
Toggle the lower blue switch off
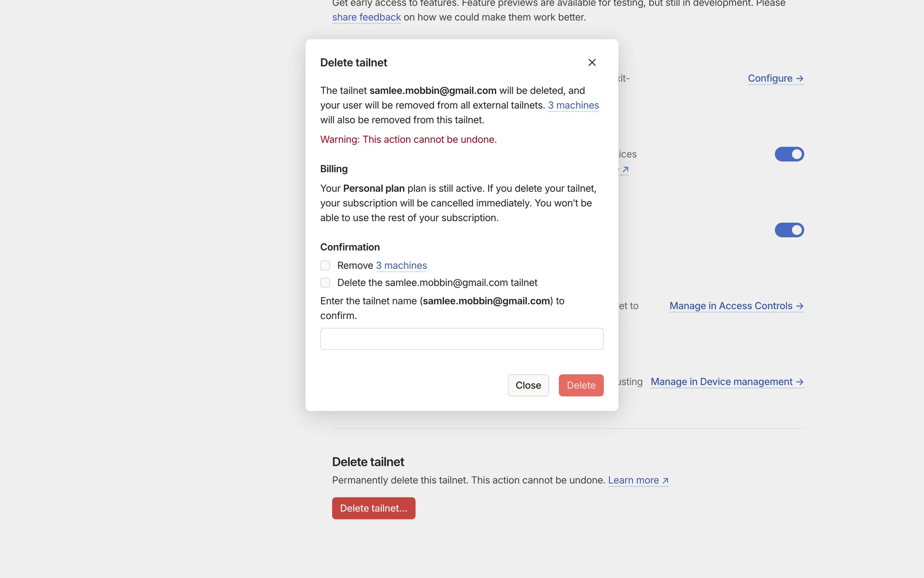coord(789,230)
